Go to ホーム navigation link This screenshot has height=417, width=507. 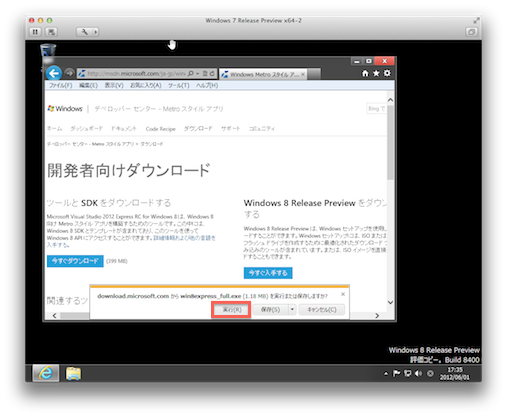point(54,129)
